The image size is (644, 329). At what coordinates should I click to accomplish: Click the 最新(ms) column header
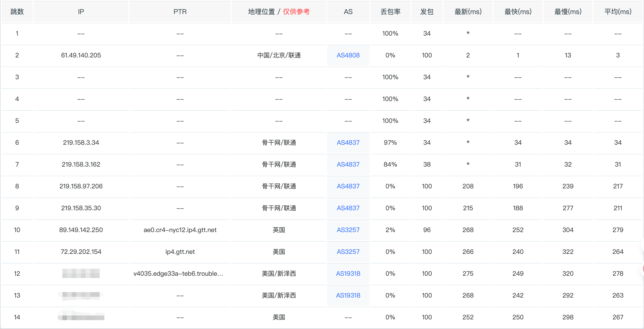[468, 12]
